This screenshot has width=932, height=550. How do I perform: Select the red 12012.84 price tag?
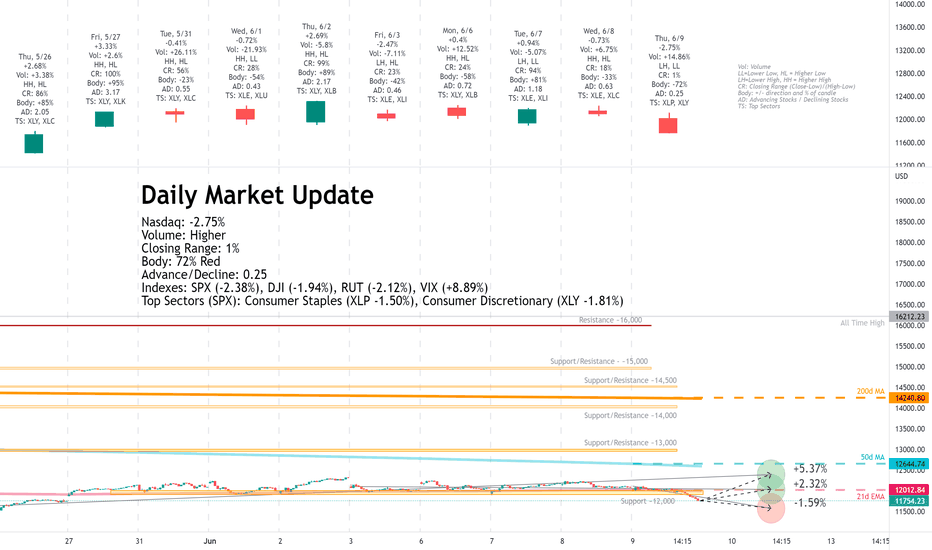pos(909,490)
